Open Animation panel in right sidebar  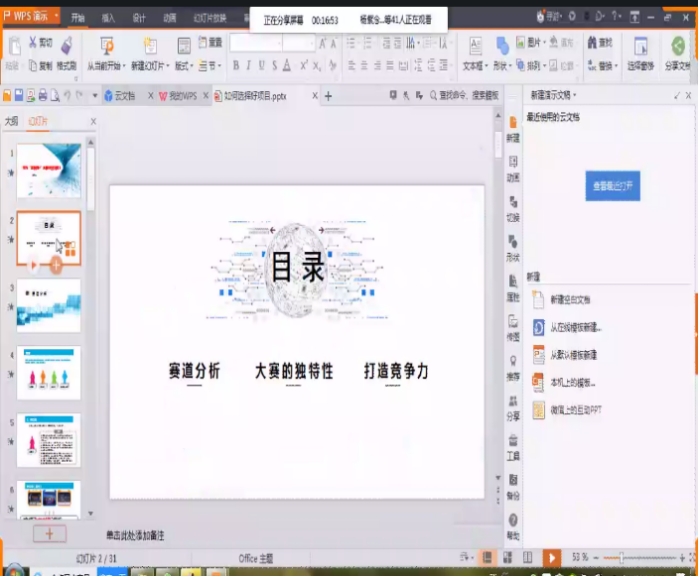pos(513,169)
